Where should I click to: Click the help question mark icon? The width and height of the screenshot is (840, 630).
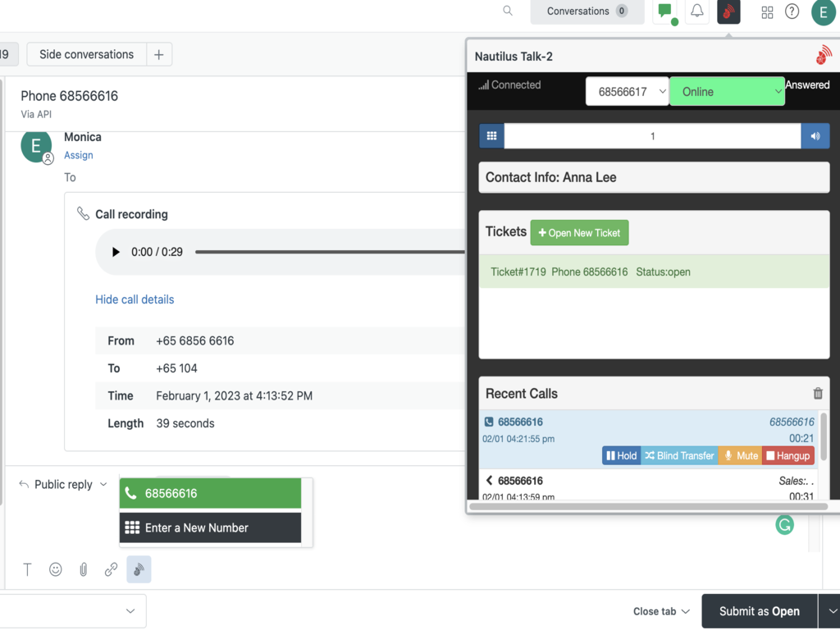tap(792, 11)
